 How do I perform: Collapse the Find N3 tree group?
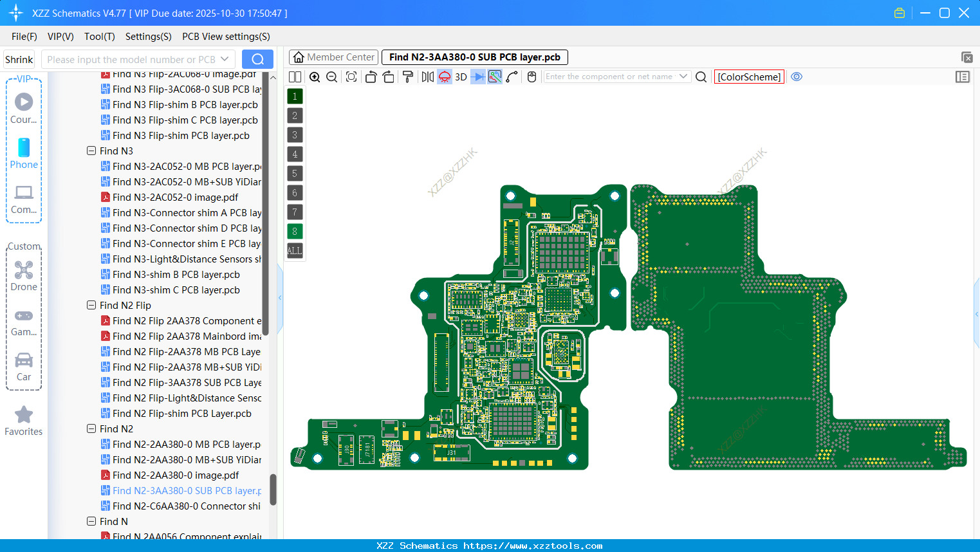pyautogui.click(x=91, y=151)
